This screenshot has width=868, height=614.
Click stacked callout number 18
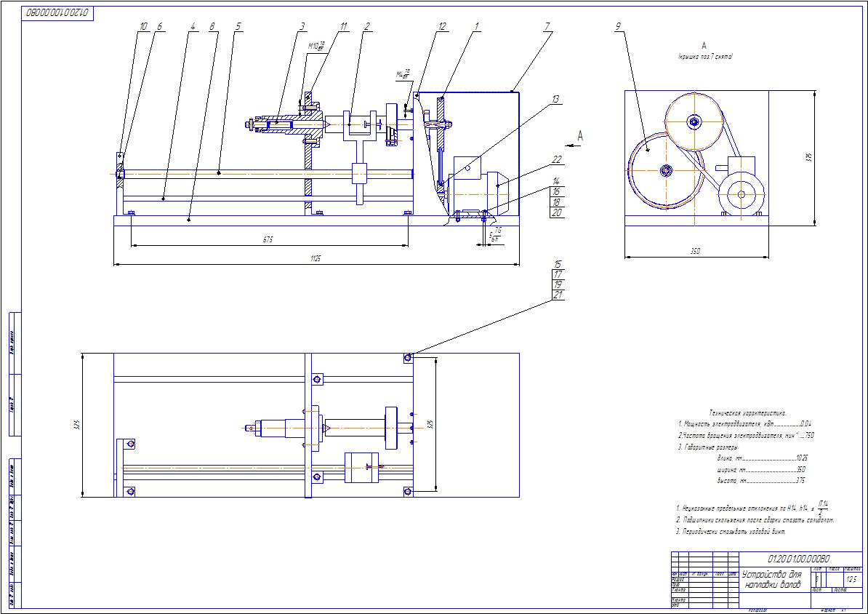(556, 202)
